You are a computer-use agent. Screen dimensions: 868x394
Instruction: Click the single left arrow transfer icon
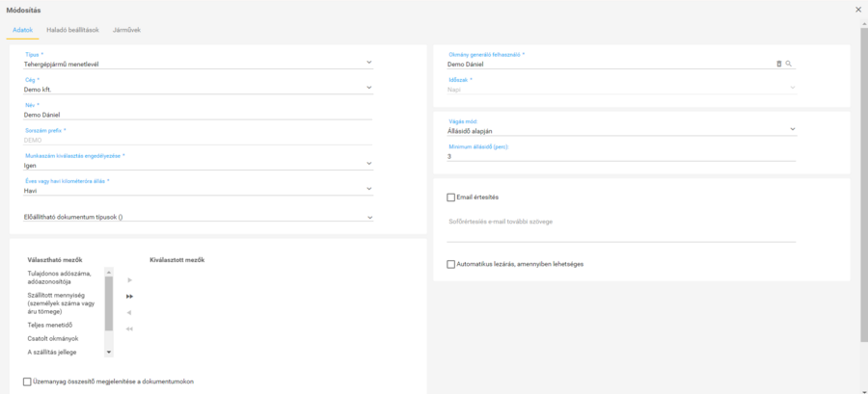(x=129, y=312)
